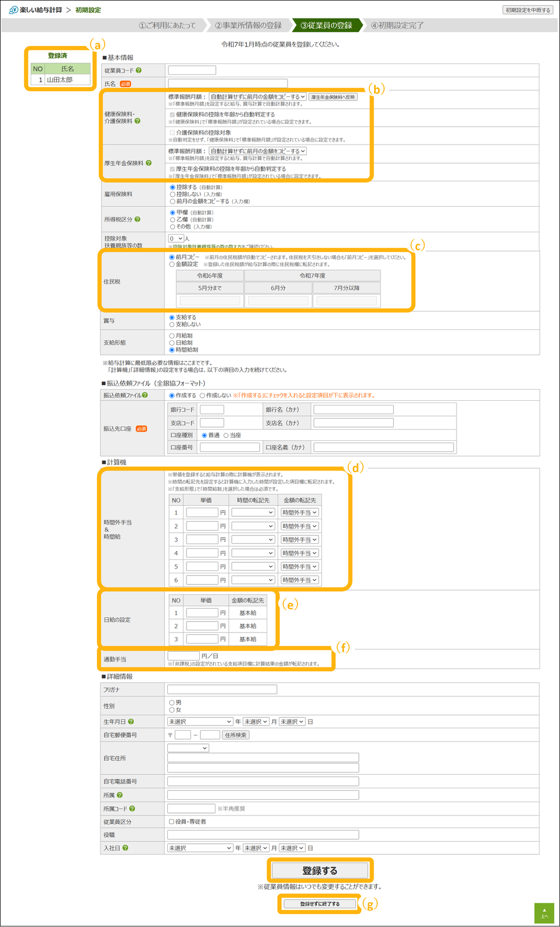Click help icon beside 健康保険料・介護保険料
This screenshot has height=927, width=560.
138,121
